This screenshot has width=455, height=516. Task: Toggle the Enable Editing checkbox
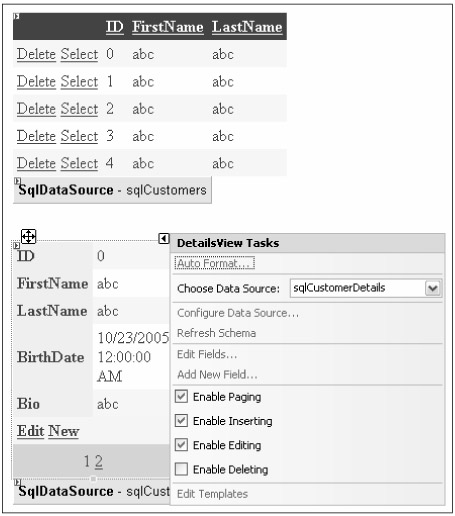point(181,445)
